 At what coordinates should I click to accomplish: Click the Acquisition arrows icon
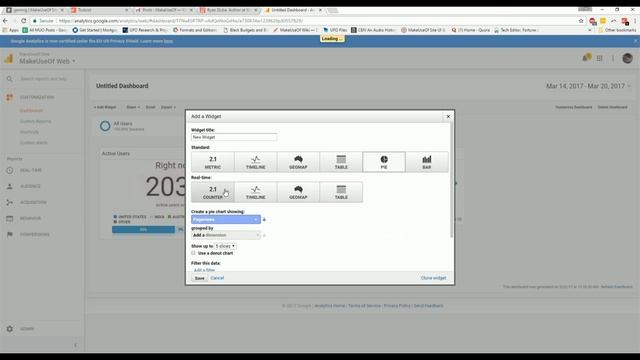[x=10, y=202]
